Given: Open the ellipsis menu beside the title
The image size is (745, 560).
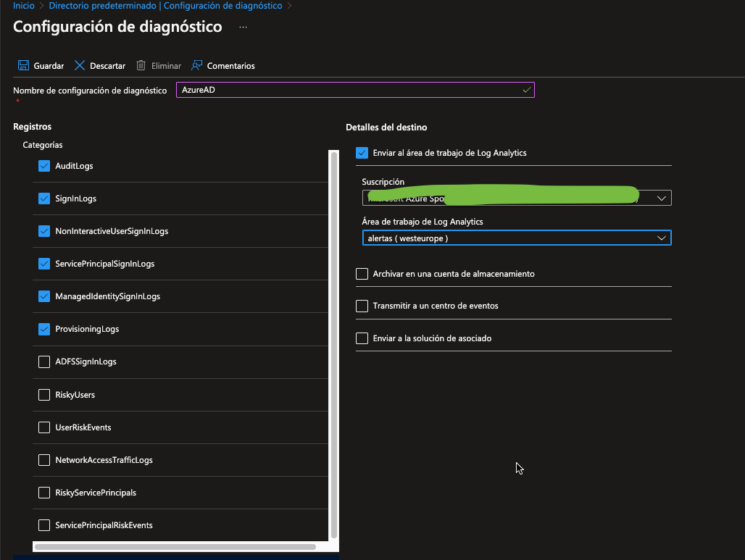Looking at the screenshot, I should (243, 28).
